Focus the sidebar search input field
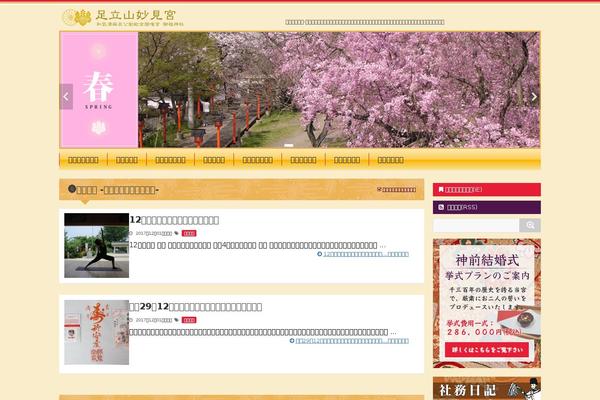Viewport: 600px width, 400px height. pos(476,225)
